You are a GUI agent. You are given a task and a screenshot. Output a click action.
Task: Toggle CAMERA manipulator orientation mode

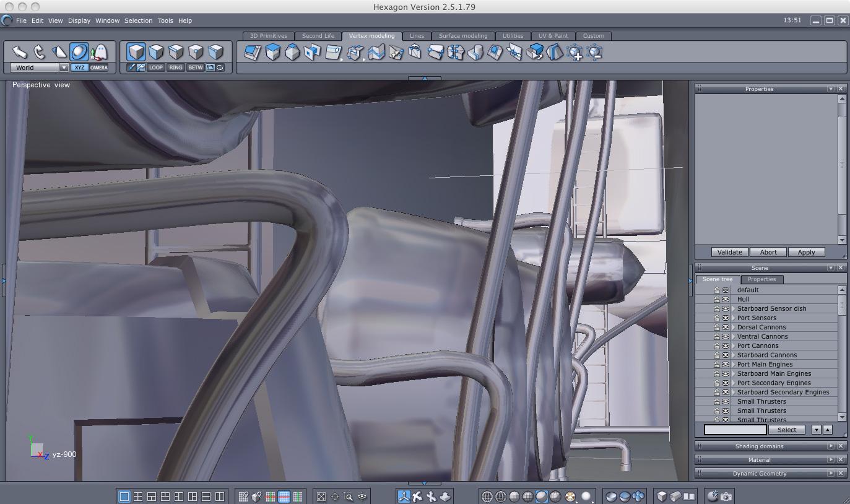[x=99, y=67]
